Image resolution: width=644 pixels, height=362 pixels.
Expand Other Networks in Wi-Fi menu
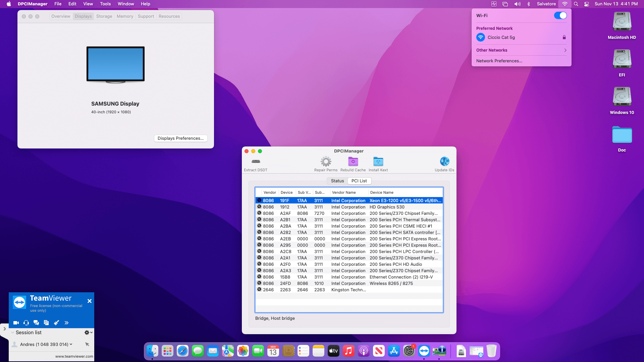pos(522,50)
